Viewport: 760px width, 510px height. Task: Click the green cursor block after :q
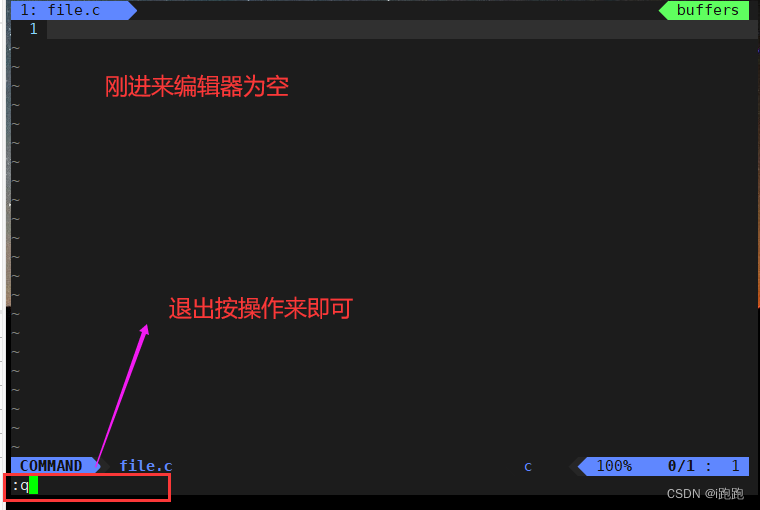click(33, 485)
